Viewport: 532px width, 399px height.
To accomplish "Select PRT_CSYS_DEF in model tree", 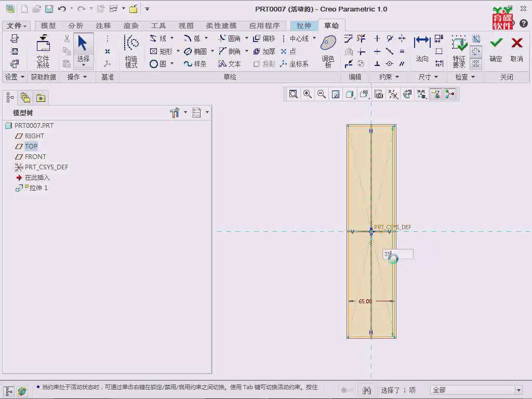I will point(42,167).
